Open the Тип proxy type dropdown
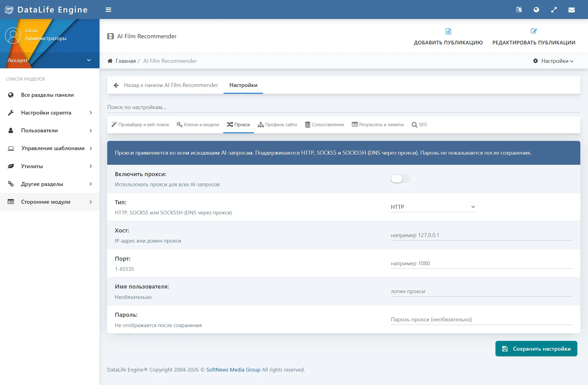 tap(433, 207)
